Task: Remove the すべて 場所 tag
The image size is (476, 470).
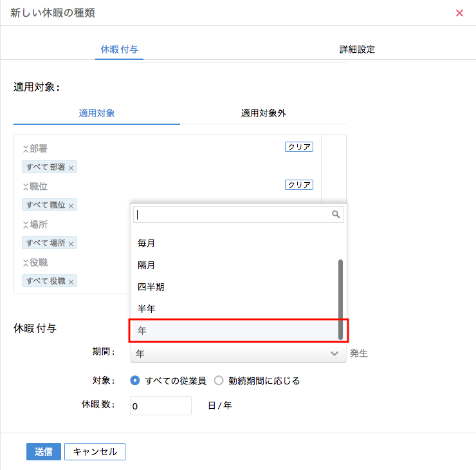Action: click(71, 244)
